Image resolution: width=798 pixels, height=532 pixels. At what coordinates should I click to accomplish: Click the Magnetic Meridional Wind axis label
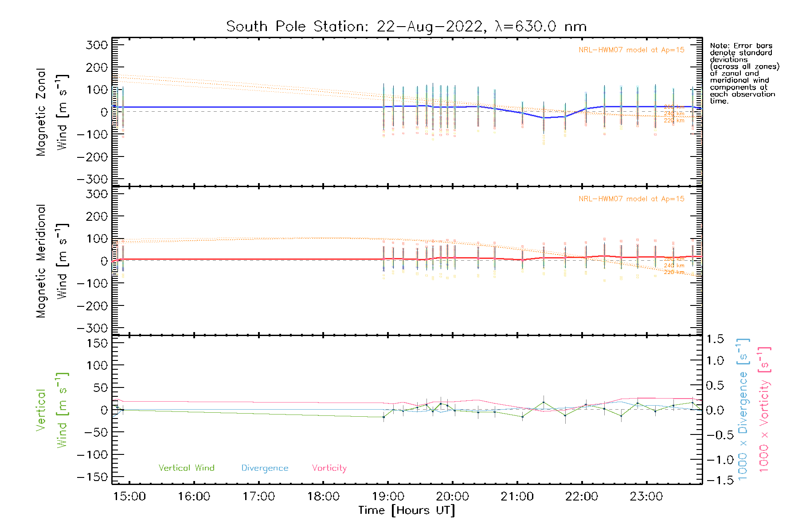click(51, 261)
